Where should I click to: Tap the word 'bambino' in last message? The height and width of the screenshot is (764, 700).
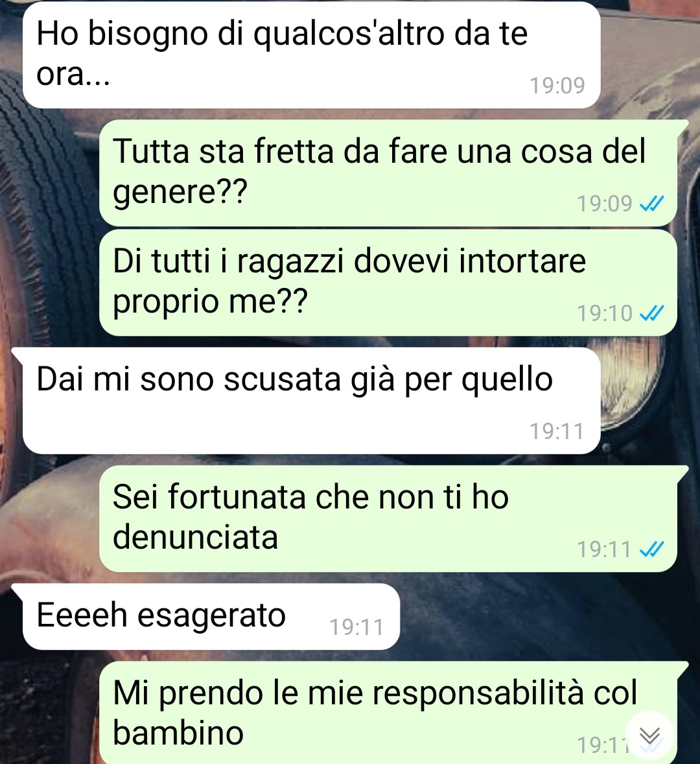(x=178, y=733)
